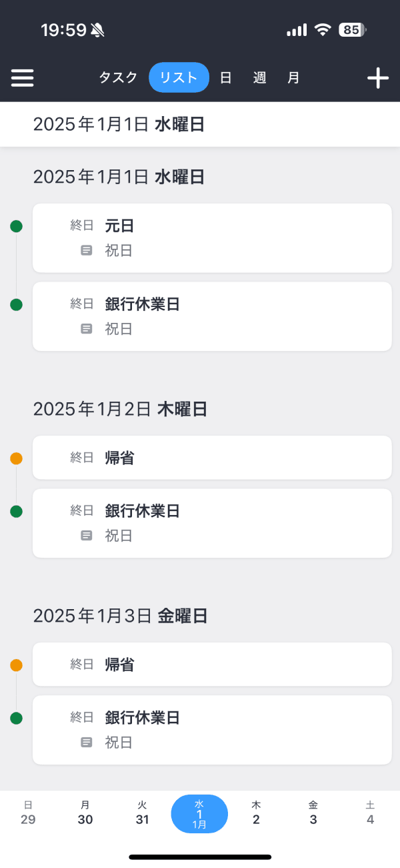Tap the orange dot beside 帰省 on January 3
The width and height of the screenshot is (400, 868).
coord(16,665)
